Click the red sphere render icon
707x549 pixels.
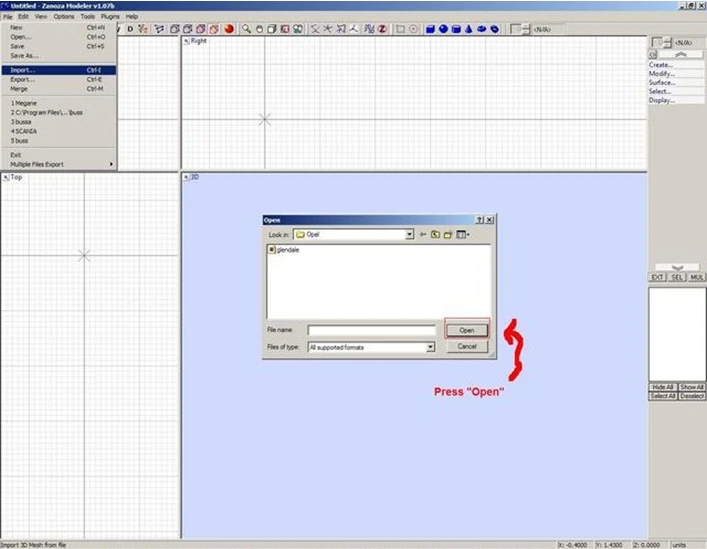[x=229, y=29]
